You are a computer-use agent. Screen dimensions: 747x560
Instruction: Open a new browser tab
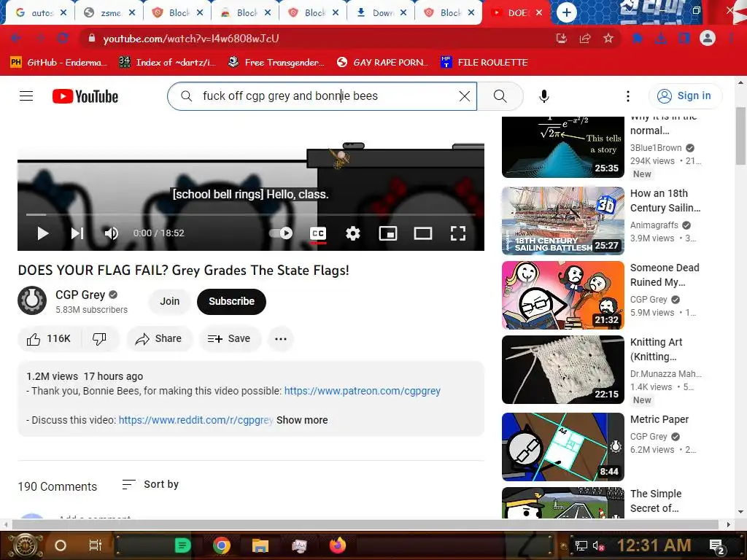[566, 13]
